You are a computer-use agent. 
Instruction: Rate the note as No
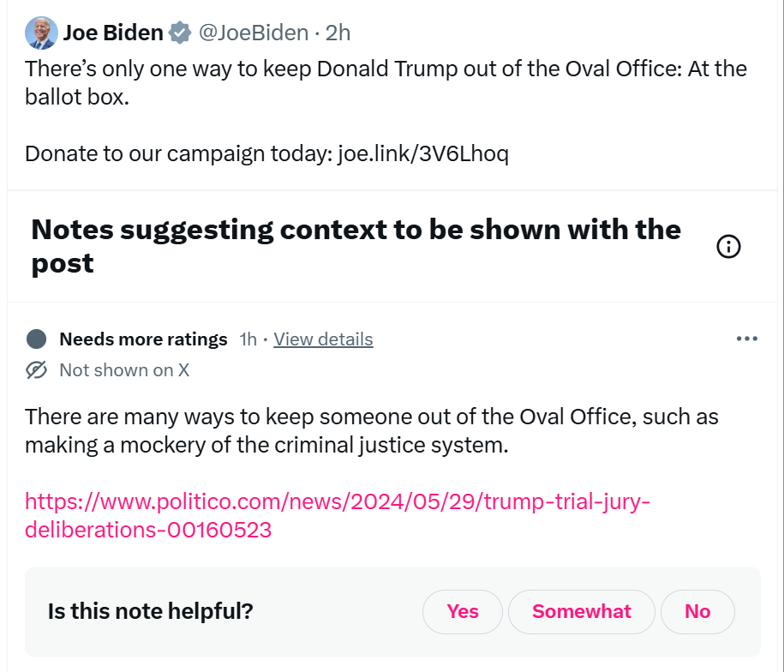697,612
